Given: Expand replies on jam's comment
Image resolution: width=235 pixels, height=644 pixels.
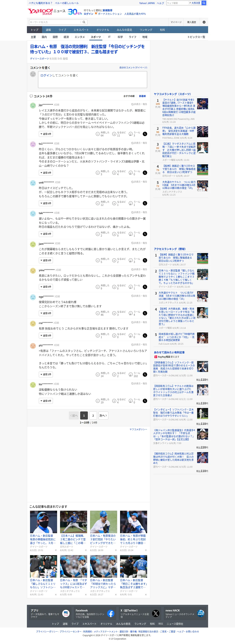Looking at the screenshot, I should point(46,260).
